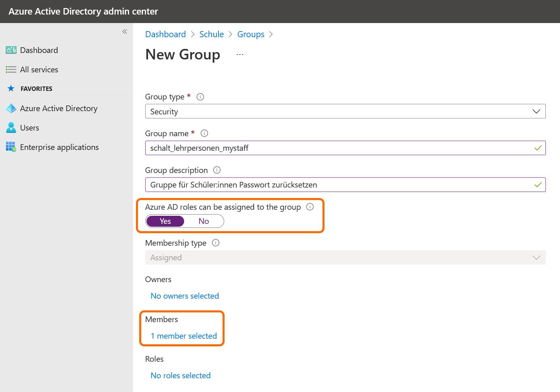
Task: Click the No roles selected link
Action: [180, 376]
